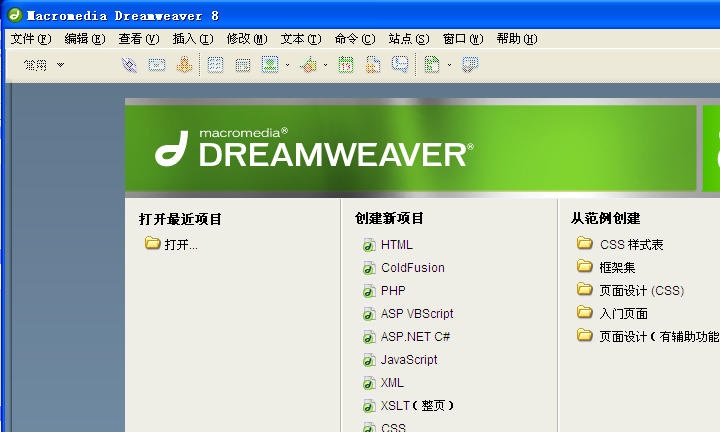The image size is (720, 432).
Task: Click the document icon beside PHP
Action: pos(369,291)
